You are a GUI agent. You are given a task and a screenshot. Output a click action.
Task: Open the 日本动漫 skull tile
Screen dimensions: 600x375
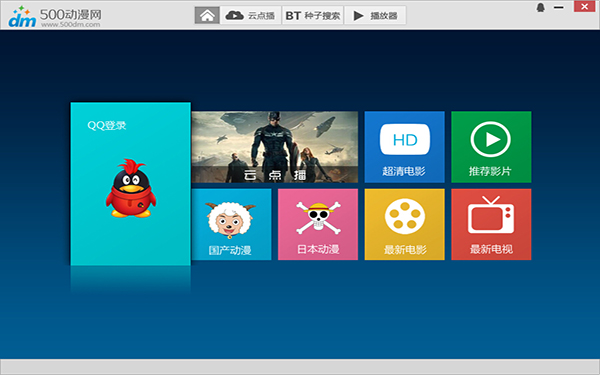tap(318, 224)
